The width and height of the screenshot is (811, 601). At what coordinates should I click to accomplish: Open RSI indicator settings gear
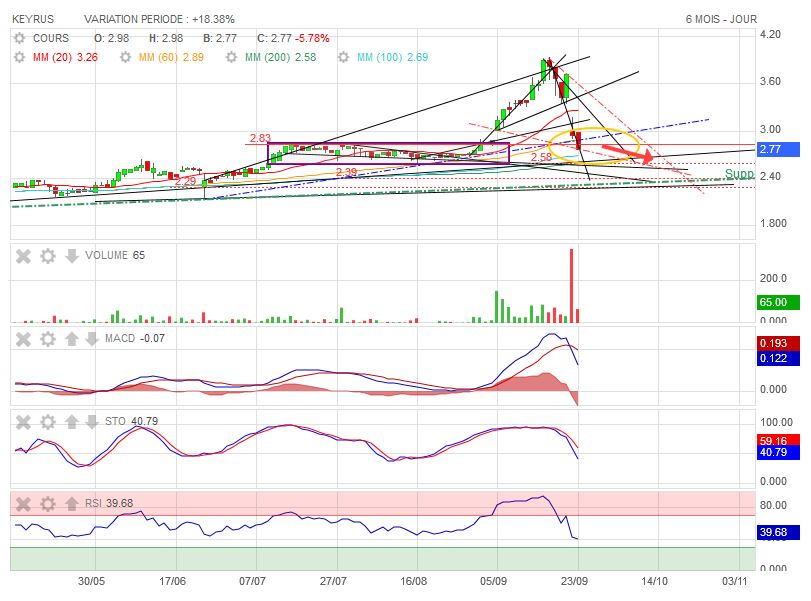click(x=48, y=504)
